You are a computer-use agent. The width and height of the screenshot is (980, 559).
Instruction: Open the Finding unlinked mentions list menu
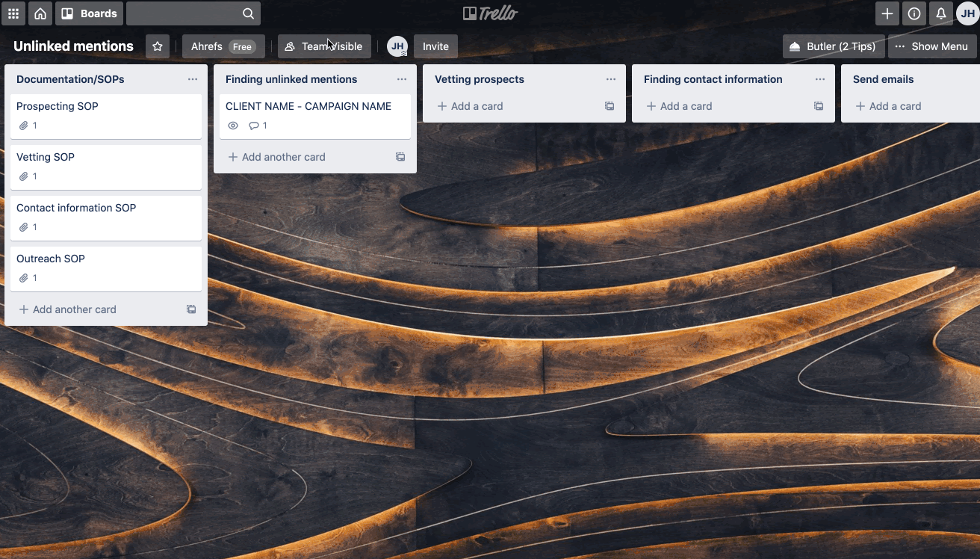point(402,79)
